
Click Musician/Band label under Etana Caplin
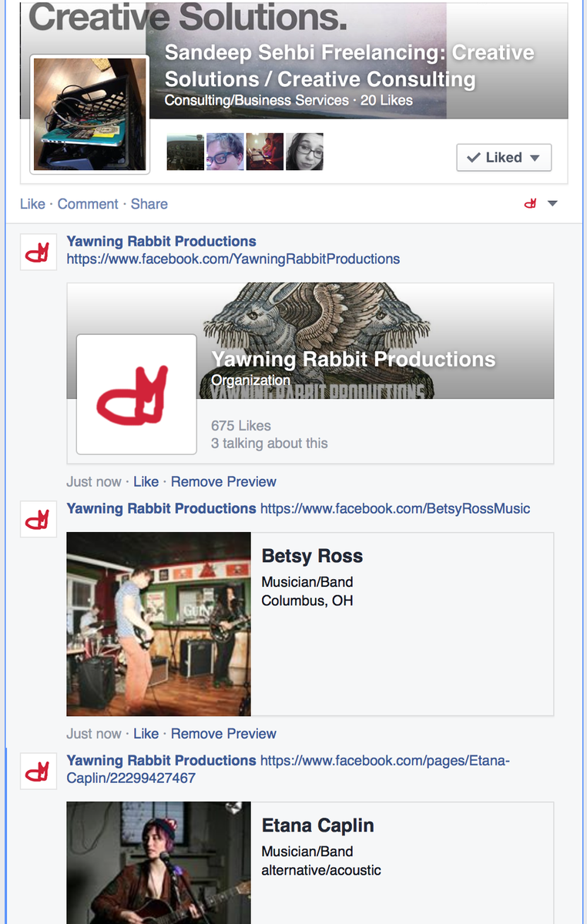point(307,852)
